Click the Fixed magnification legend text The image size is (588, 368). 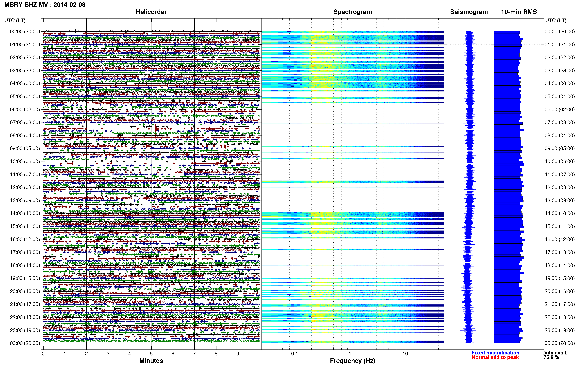click(x=495, y=353)
